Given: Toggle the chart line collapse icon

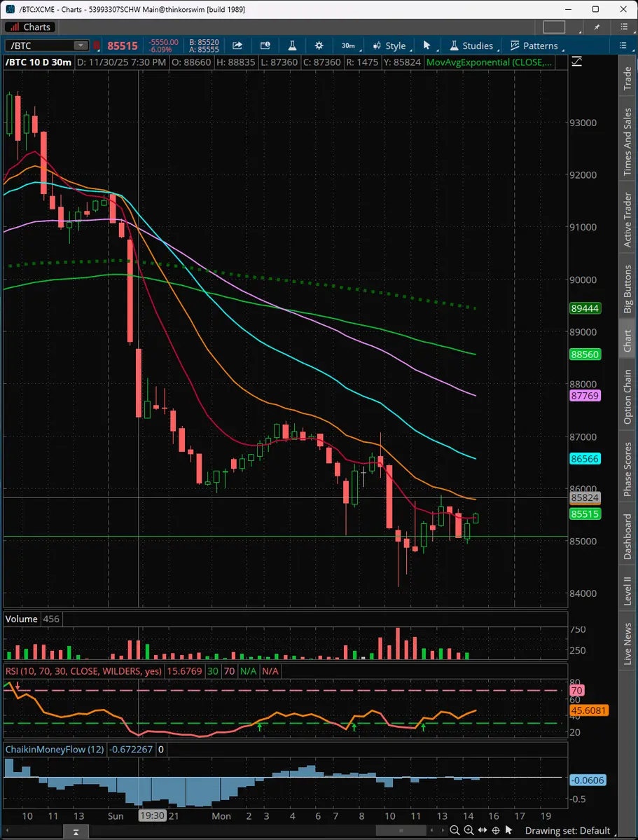Looking at the screenshot, I should [x=576, y=62].
